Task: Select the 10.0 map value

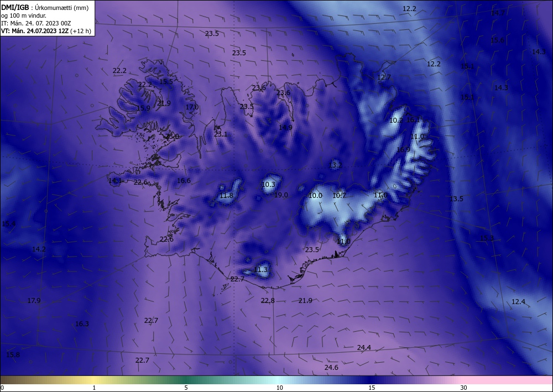Action: 315,196
